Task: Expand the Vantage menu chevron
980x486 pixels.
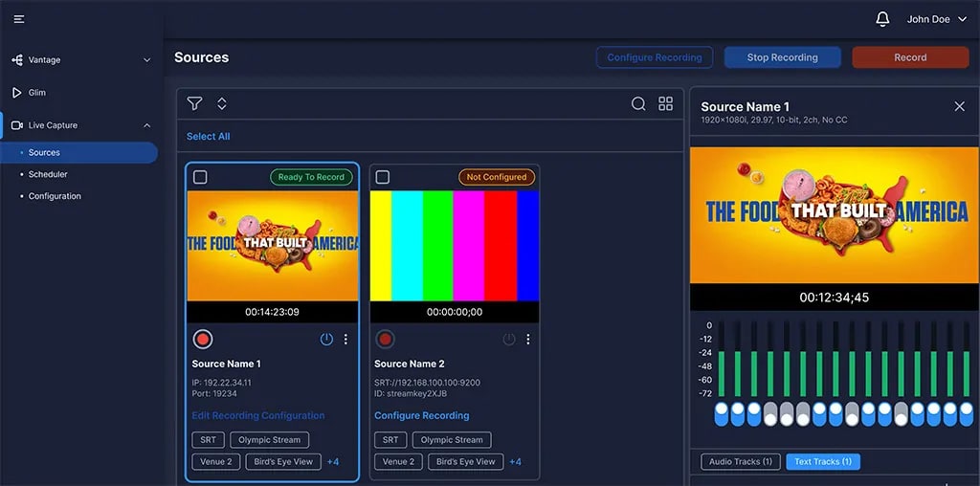Action: tap(146, 60)
